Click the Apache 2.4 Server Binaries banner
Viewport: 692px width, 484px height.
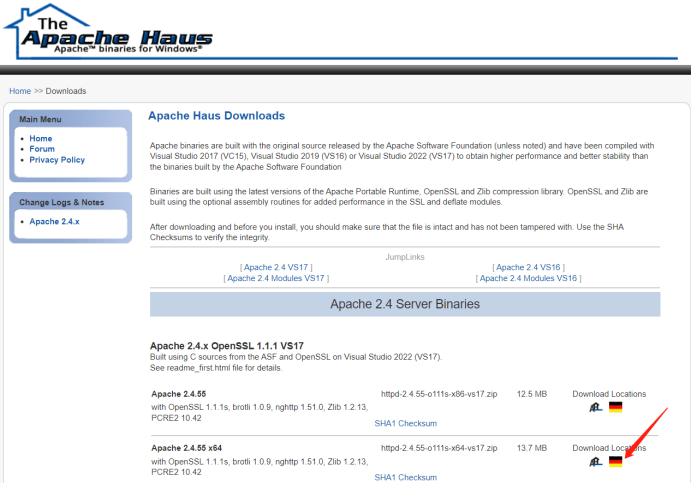pyautogui.click(x=405, y=304)
